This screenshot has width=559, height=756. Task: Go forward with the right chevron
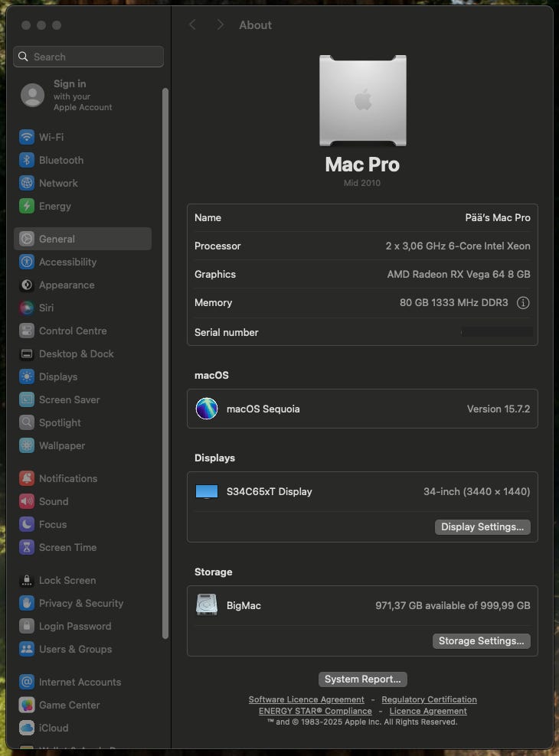coord(220,24)
